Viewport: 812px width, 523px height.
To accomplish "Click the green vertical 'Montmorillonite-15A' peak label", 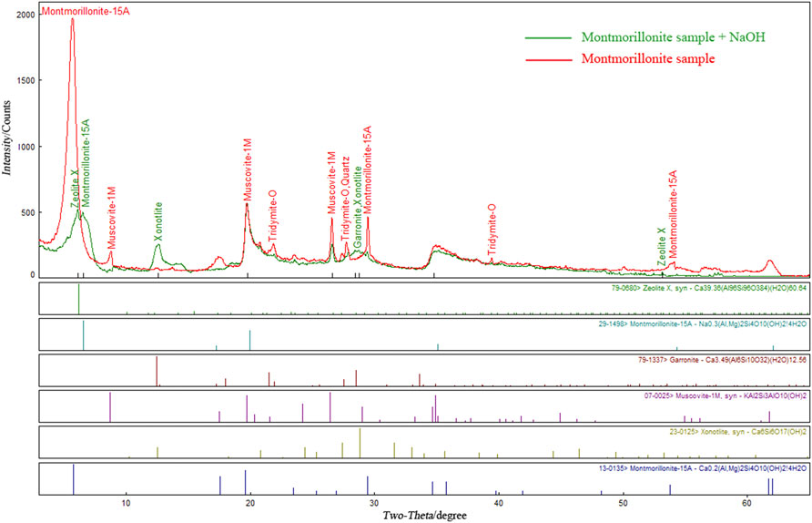I will tap(86, 163).
